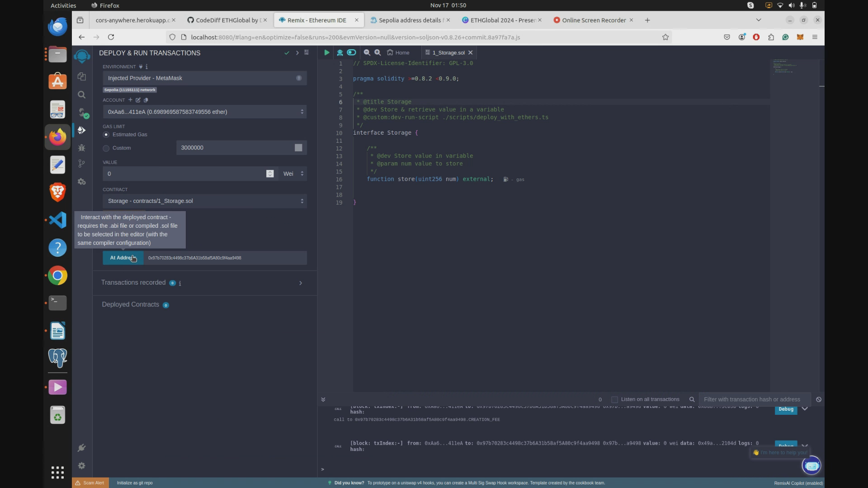
Task: Click first Debug button in terminal
Action: click(x=786, y=409)
